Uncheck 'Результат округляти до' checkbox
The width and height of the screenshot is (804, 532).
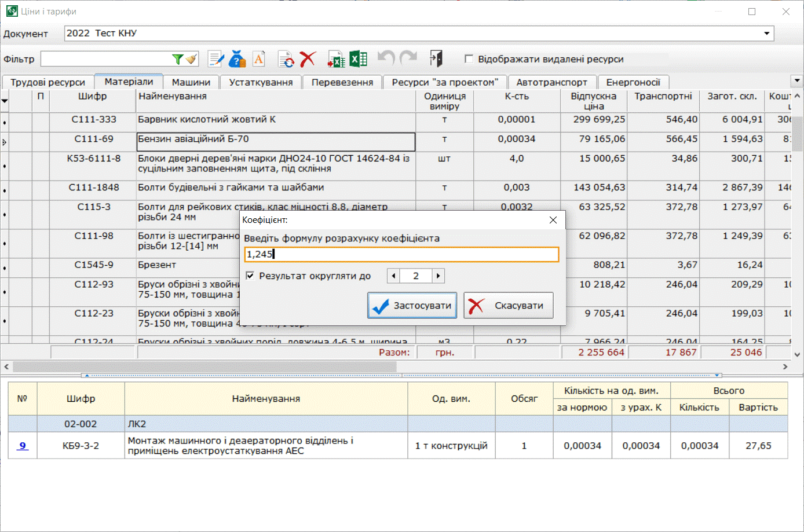tap(250, 276)
